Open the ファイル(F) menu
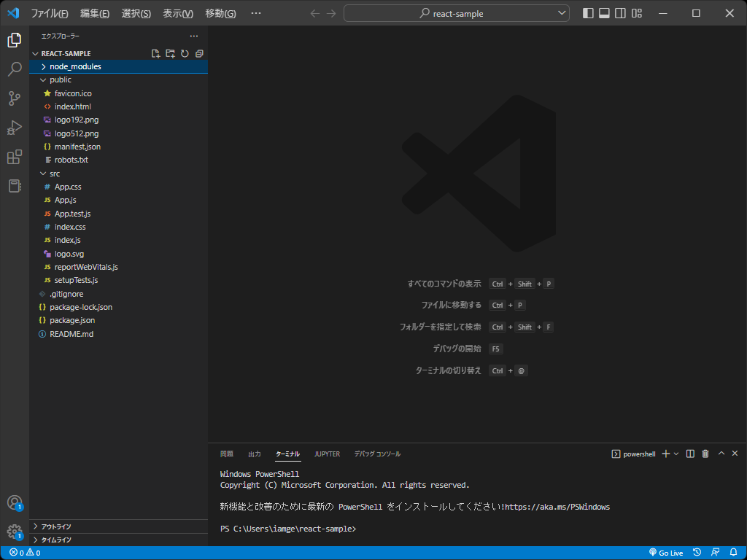This screenshot has height=560, width=747. click(50, 13)
